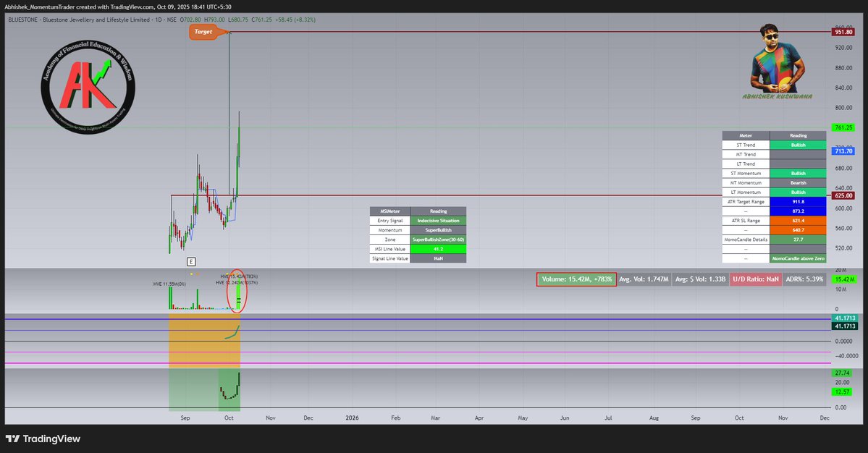Click the dark red 625.00 price label
The image size is (868, 453).
843,195
